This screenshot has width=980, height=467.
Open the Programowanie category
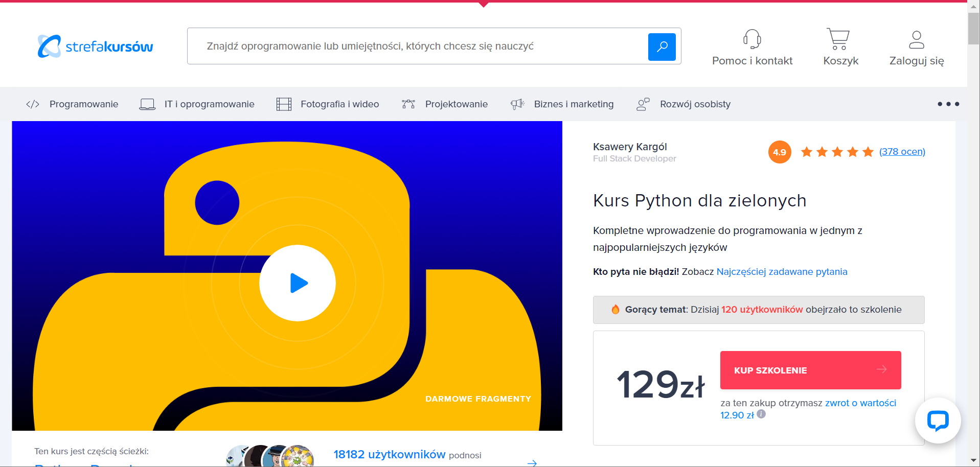84,104
